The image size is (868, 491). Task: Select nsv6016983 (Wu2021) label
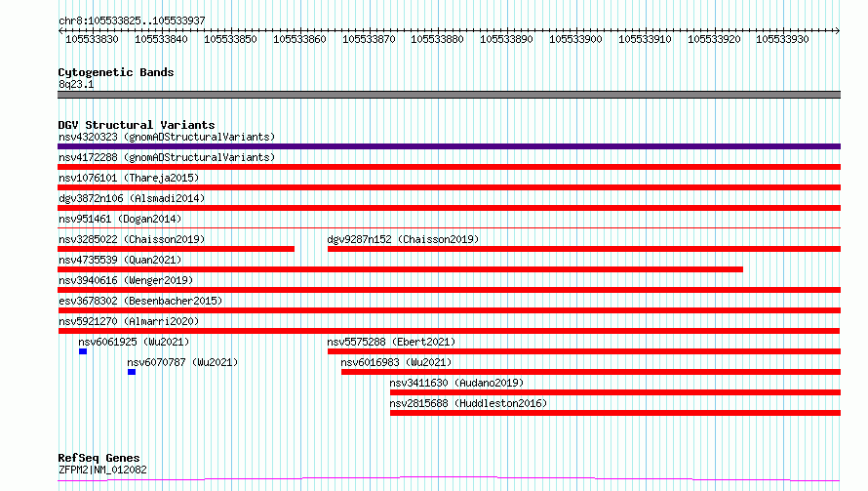pos(396,362)
